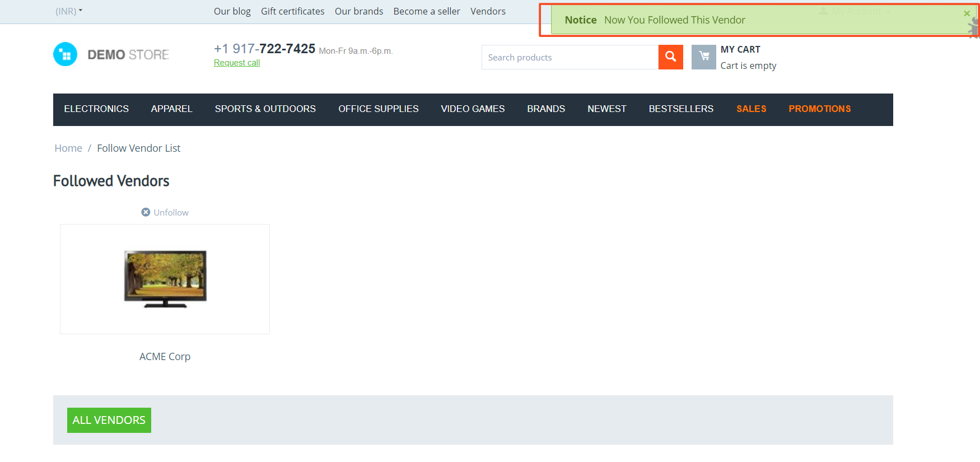The height and width of the screenshot is (462, 980).
Task: Select the Apparel category
Action: coord(171,109)
